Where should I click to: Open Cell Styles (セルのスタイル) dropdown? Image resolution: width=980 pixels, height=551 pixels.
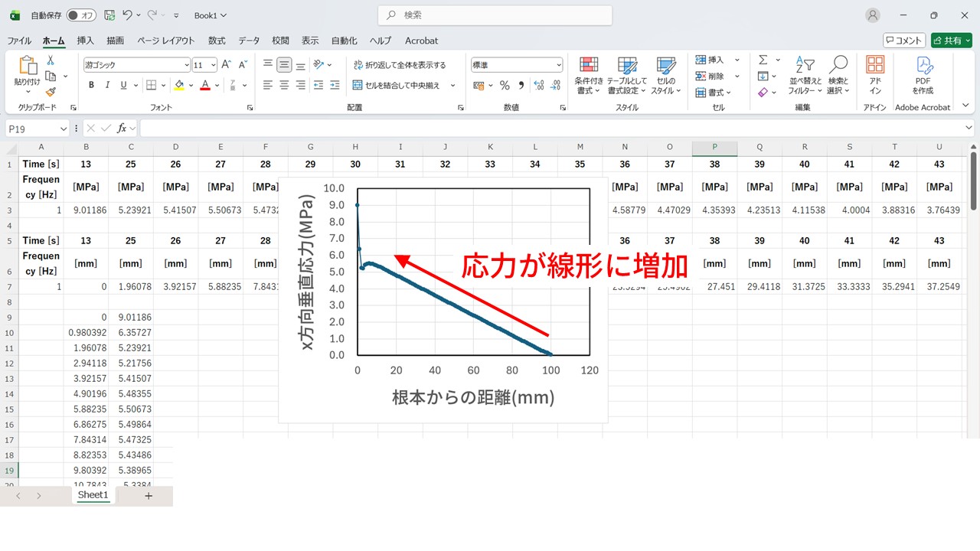tap(665, 75)
